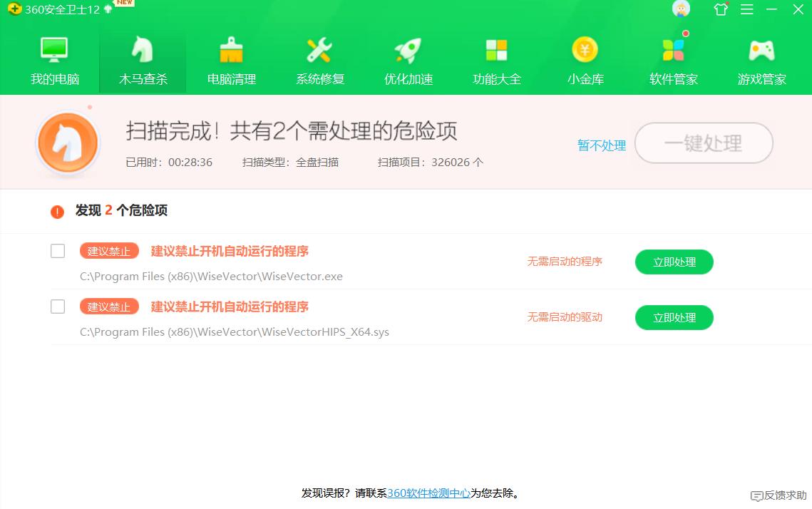The height and width of the screenshot is (509, 812).
Task: Click the red warning icon beside 发现2个危险项
Action: click(x=57, y=211)
